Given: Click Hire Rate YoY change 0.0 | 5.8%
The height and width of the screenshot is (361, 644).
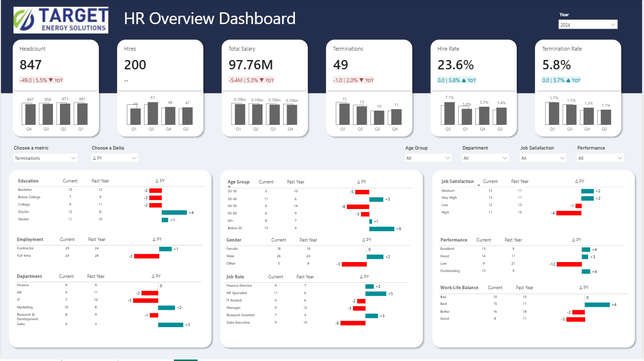Looking at the screenshot, I should [457, 80].
